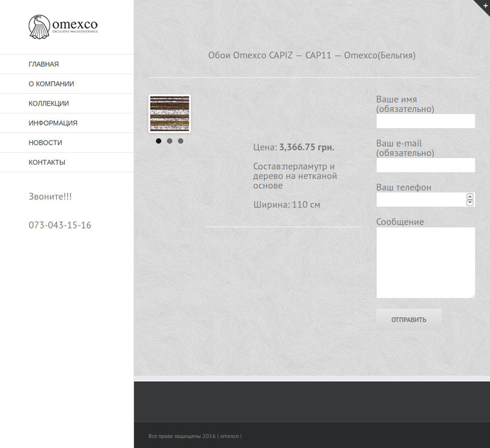The width and height of the screenshot is (490, 448).
Task: Go to О КОМПАНИИ page
Action: tap(51, 84)
